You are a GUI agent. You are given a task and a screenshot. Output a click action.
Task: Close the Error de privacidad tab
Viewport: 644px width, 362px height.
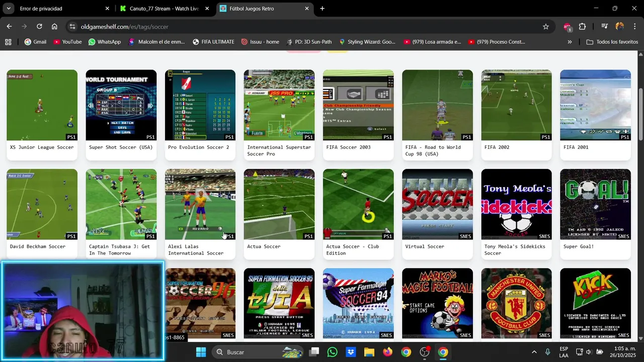pos(107,9)
